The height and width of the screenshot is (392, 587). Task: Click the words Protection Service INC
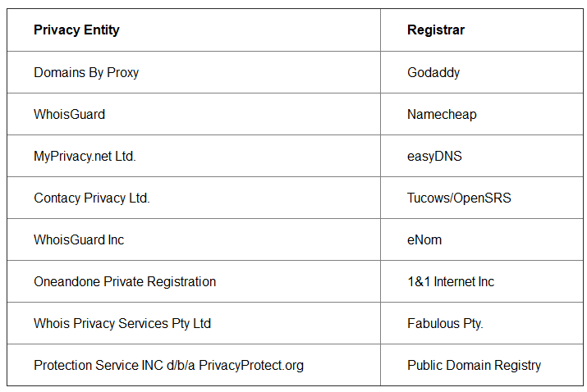click(97, 366)
